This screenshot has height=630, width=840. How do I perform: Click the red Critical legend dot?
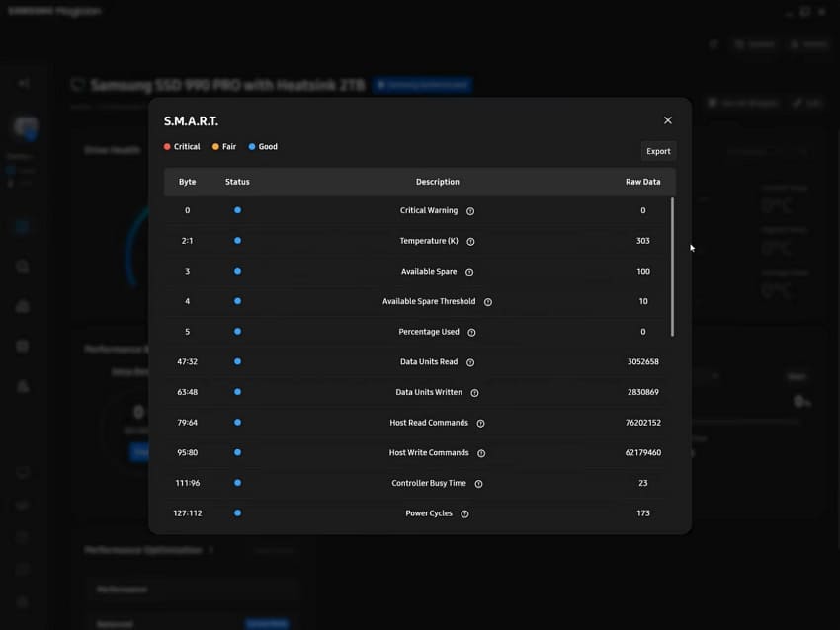pos(167,147)
